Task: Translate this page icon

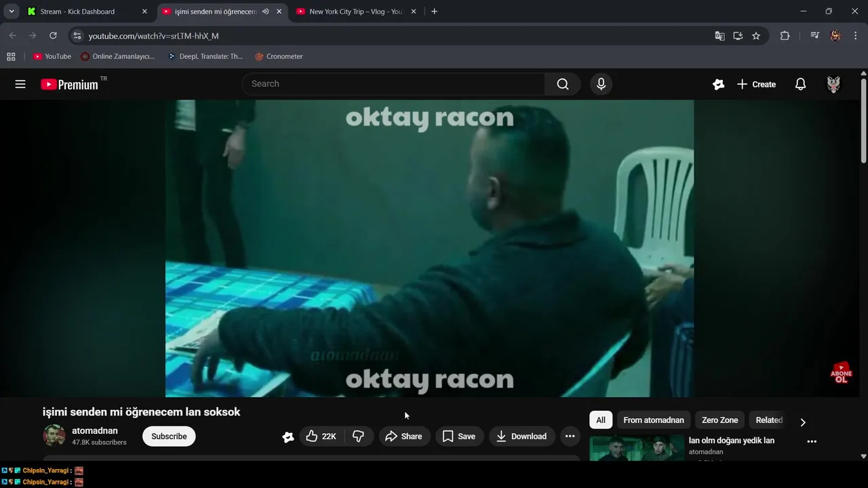Action: (x=719, y=36)
